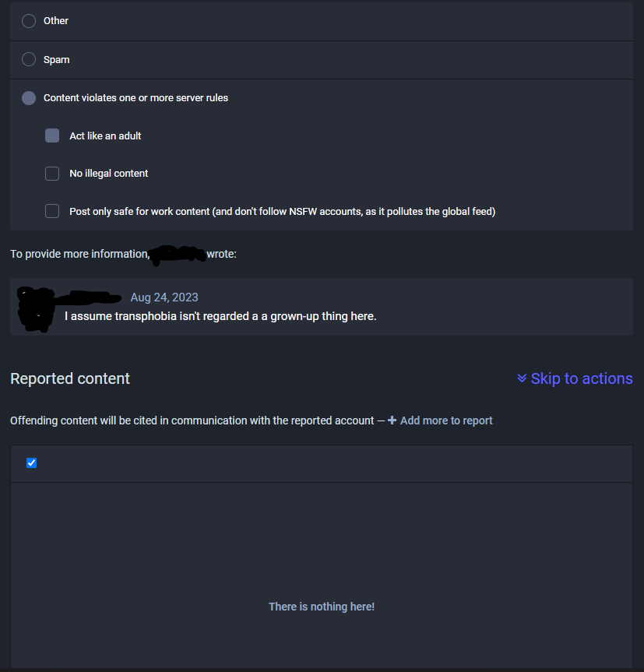Click the 'No illegal content' label text
Image resolution: width=644 pixels, height=672 pixels.
[x=109, y=174]
